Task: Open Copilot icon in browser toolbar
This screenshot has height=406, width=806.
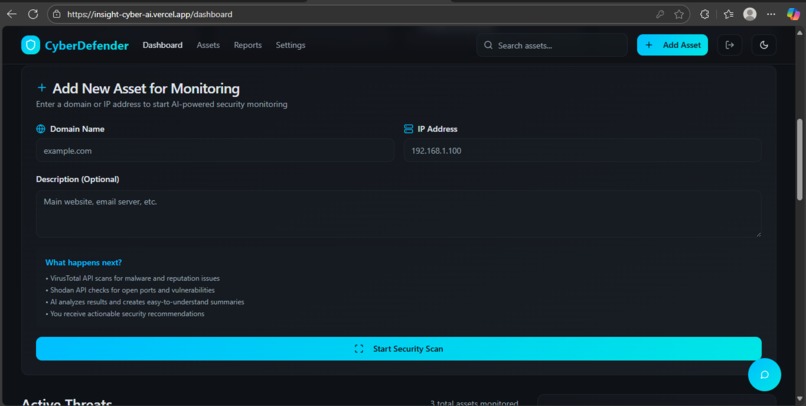Action: coord(793,14)
